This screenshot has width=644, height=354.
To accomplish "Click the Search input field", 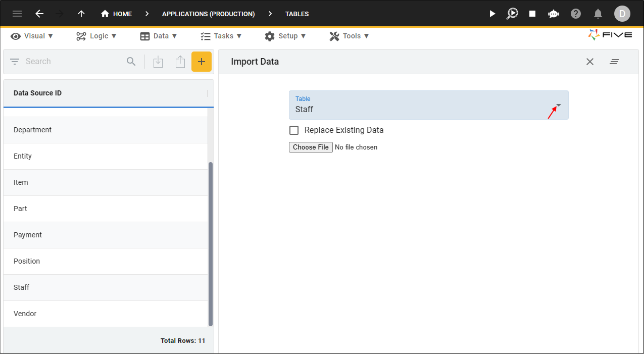I will coord(73,62).
